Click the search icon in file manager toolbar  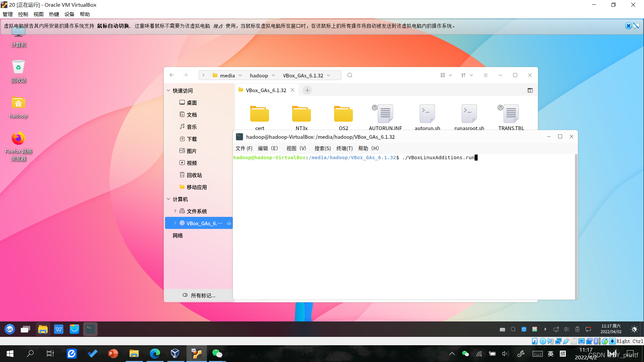click(350, 75)
